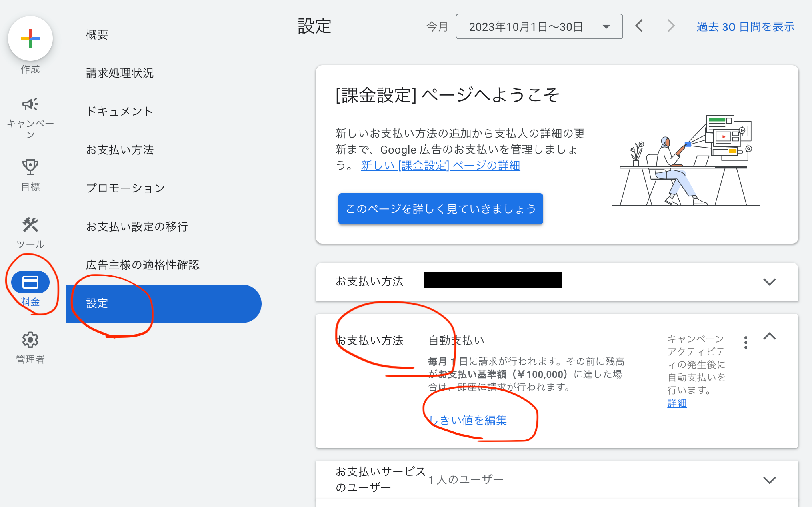Screen dimensions: 812x507
Task: Click the colorful plus Create icon
Action: (x=30, y=39)
